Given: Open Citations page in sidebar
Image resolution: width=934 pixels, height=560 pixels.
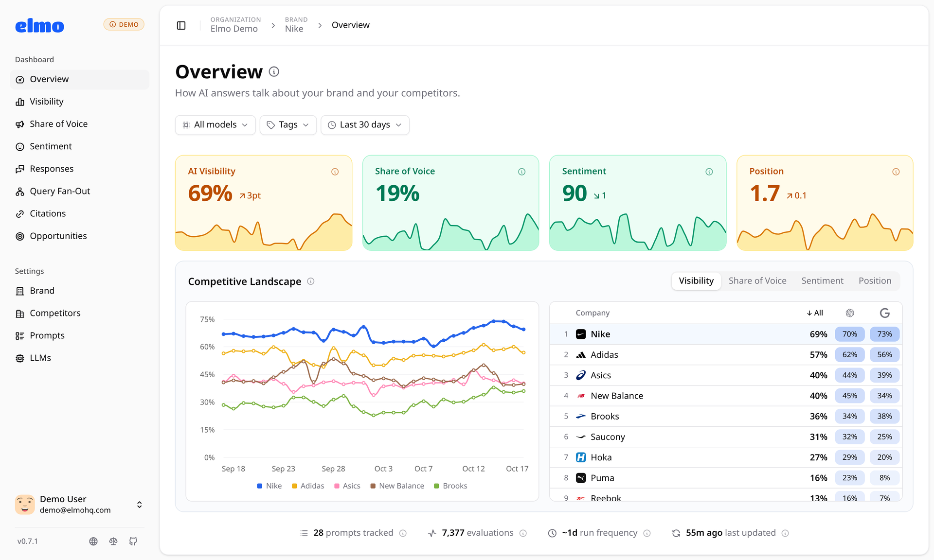Looking at the screenshot, I should [x=79, y=214].
